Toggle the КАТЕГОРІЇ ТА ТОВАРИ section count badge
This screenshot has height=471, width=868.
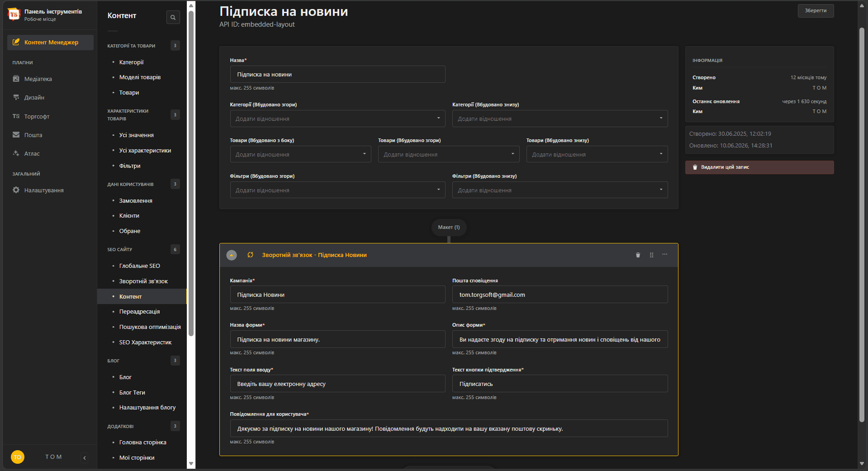pyautogui.click(x=175, y=45)
